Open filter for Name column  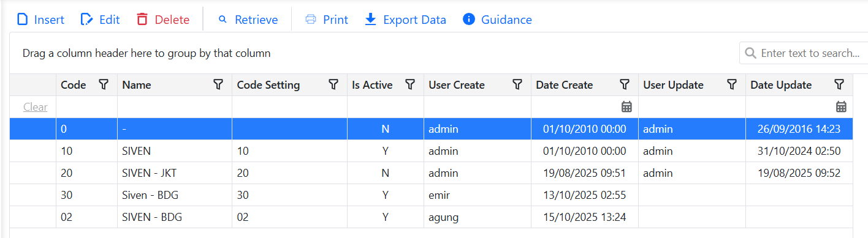(218, 84)
